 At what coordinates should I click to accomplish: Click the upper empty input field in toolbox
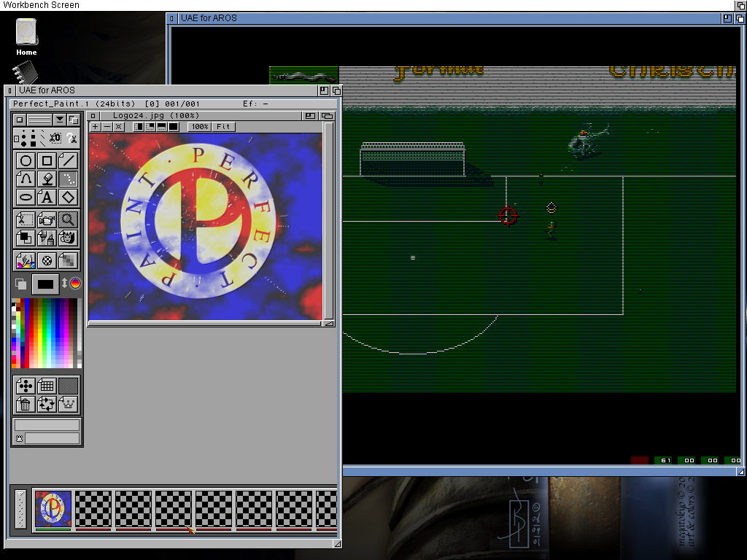tap(47, 425)
